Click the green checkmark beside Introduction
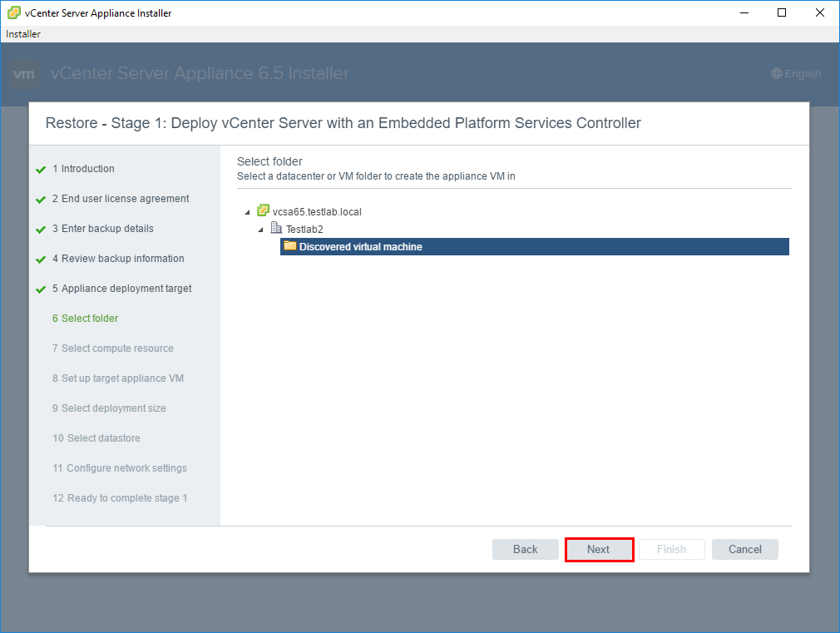This screenshot has width=840, height=633. 41,170
